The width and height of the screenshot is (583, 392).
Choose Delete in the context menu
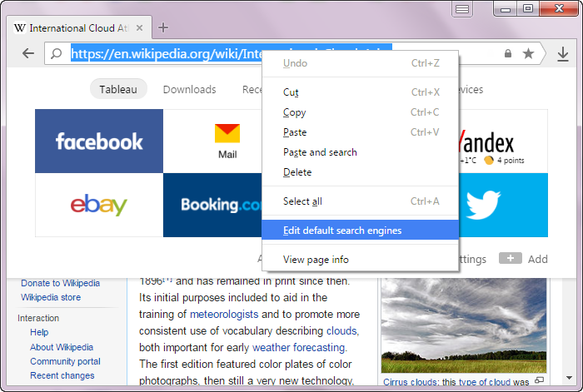tap(360, 172)
